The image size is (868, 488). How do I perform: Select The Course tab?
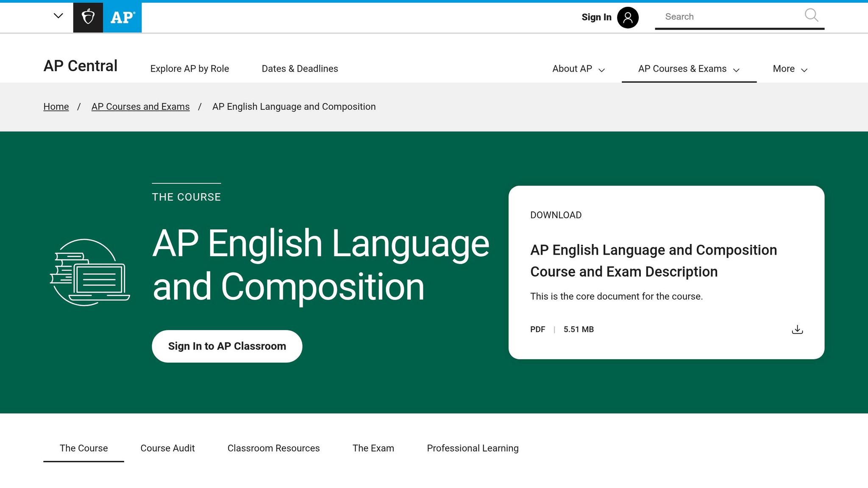point(83,448)
